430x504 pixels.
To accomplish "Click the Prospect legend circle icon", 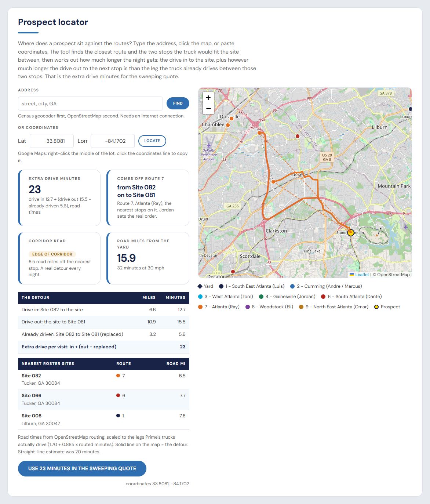I will point(376,307).
